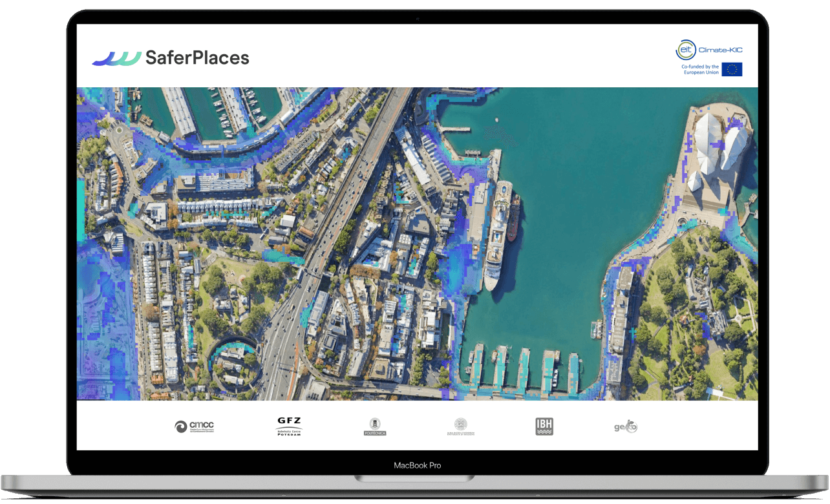
Task: Open the SaferPlaces home link text
Action: (197, 58)
